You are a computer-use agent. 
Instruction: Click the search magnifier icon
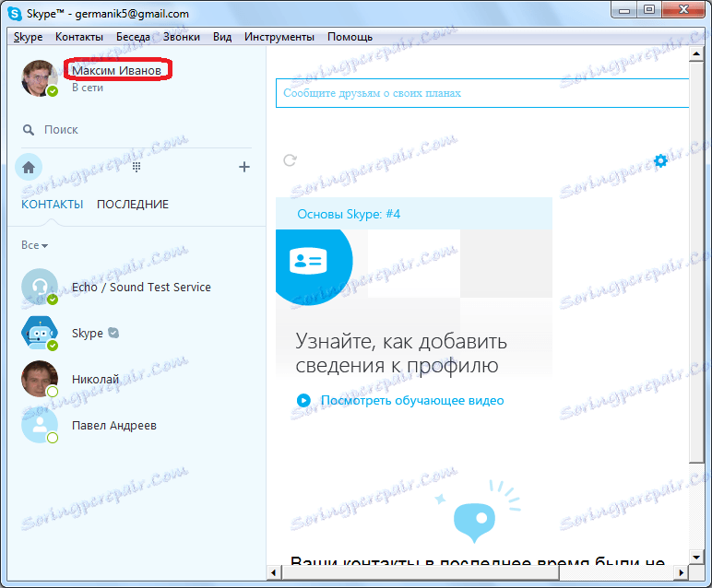pos(29,130)
